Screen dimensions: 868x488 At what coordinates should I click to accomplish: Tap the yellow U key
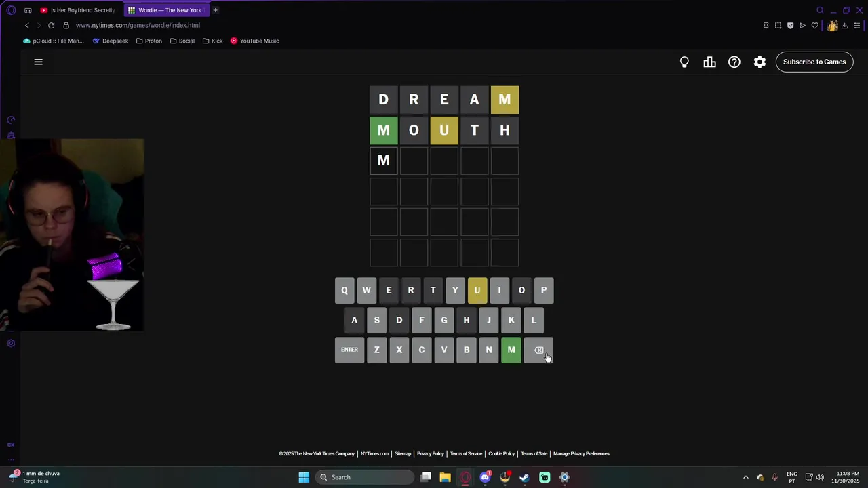[x=477, y=291]
